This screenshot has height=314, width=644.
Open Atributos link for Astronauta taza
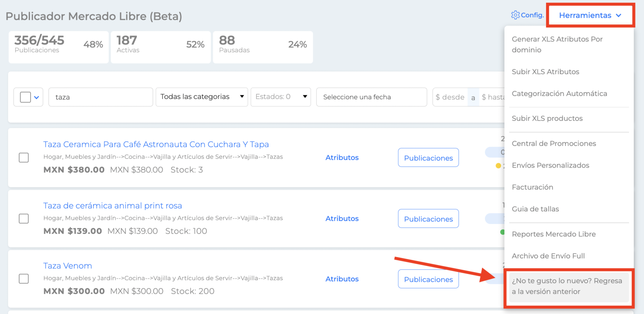click(x=342, y=158)
